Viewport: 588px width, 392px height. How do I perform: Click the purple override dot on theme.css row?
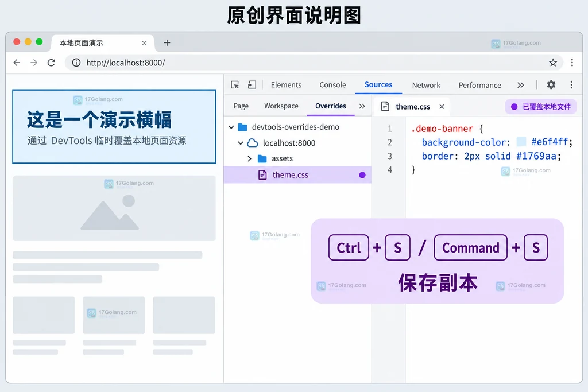(x=362, y=175)
